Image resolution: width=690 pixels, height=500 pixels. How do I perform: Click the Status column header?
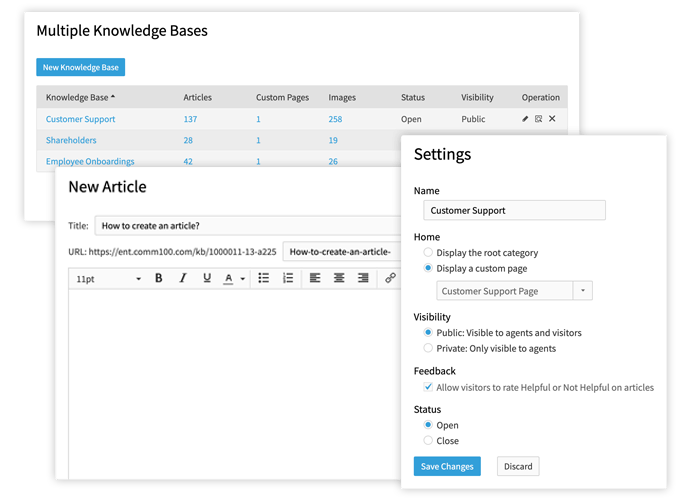(x=413, y=97)
